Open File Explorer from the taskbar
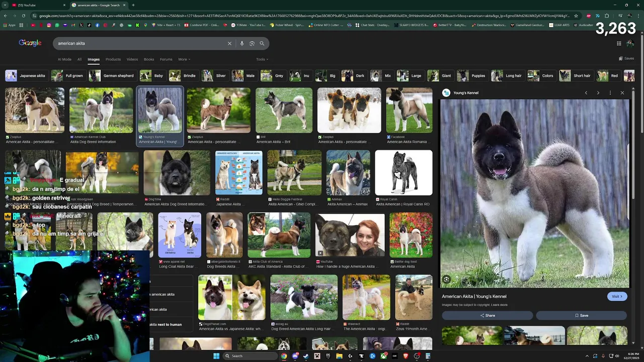The height and width of the screenshot is (362, 644). click(x=339, y=356)
